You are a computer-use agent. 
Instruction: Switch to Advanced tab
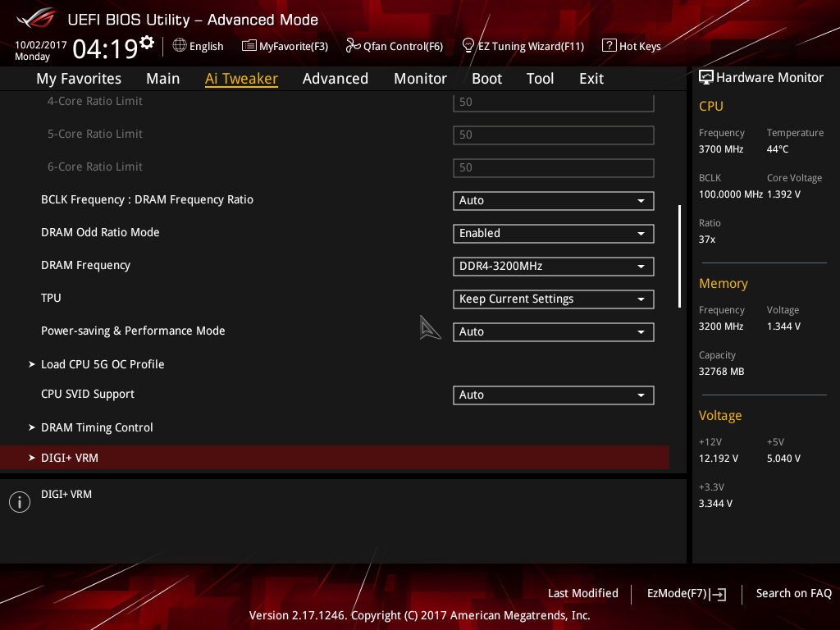pyautogui.click(x=336, y=79)
